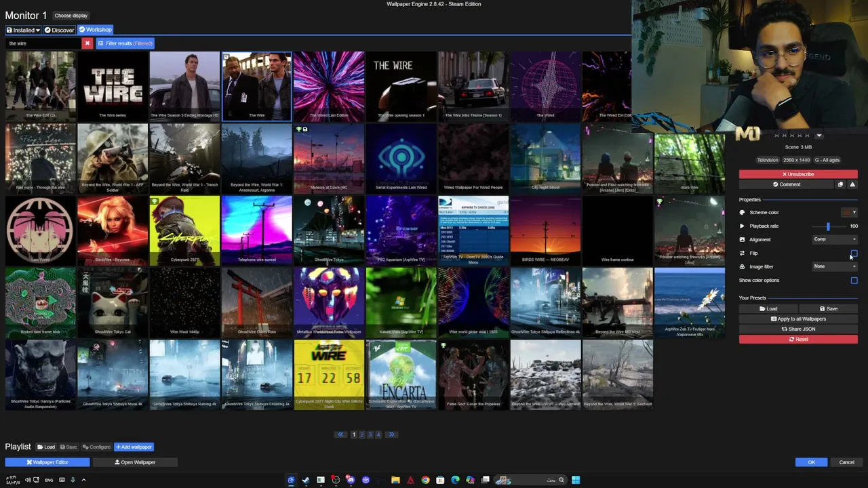Click the ENG language indicator

tap(49, 480)
